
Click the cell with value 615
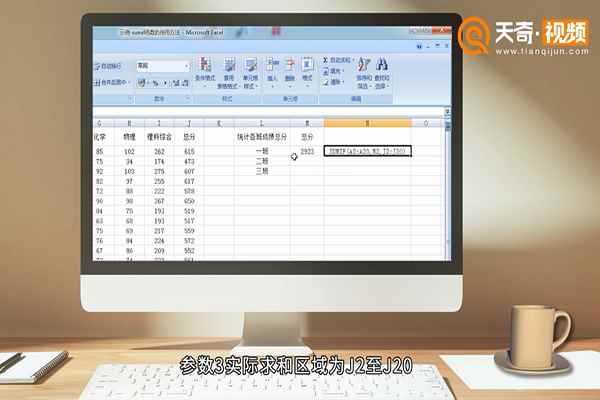189,152
